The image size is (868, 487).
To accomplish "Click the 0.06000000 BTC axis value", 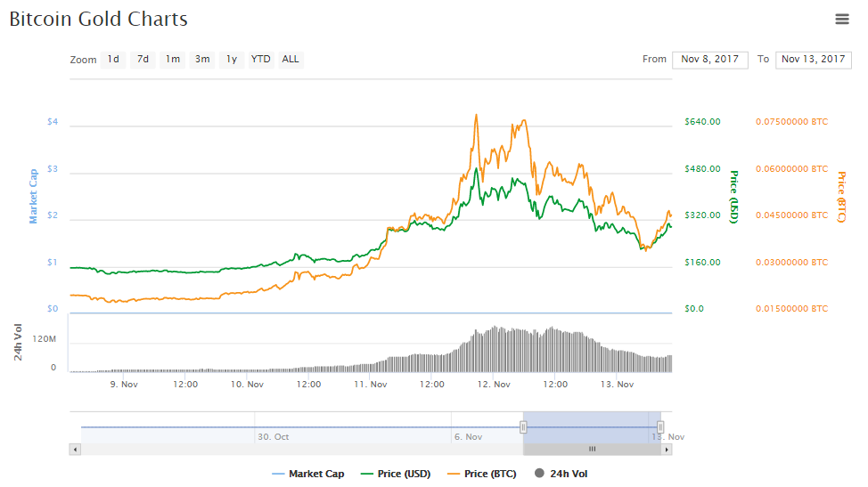I will coord(792,168).
